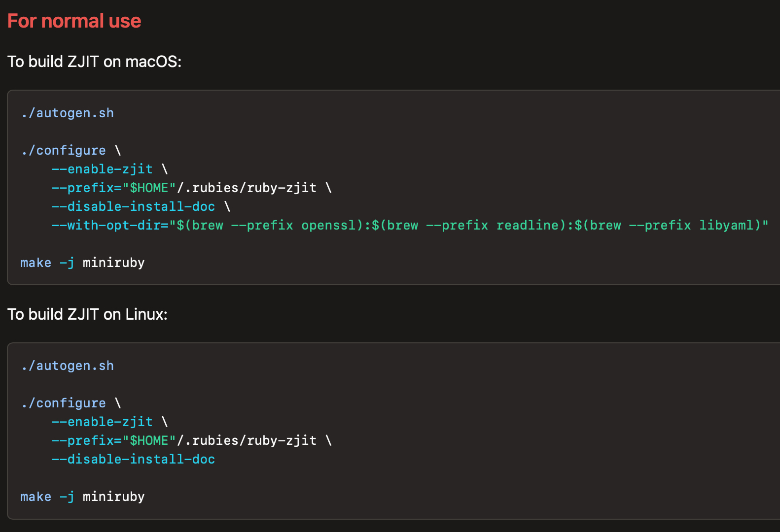Click "miniruby" in the Linux code block
Image resolution: width=780 pixels, height=532 pixels.
pyautogui.click(x=113, y=497)
